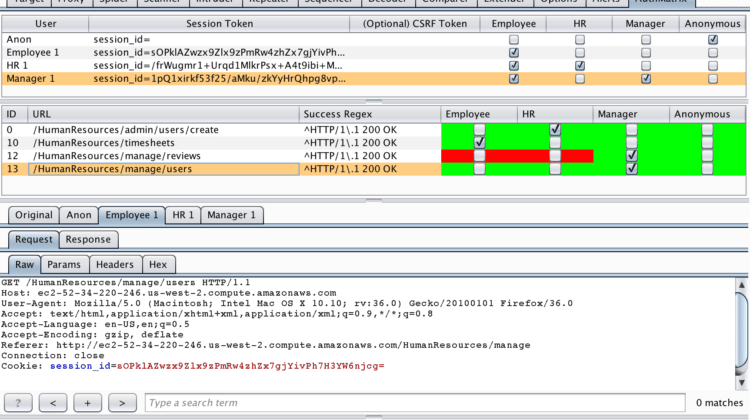The image size is (750, 420).
Task: Click the ID column header in requests table
Action: (x=15, y=114)
